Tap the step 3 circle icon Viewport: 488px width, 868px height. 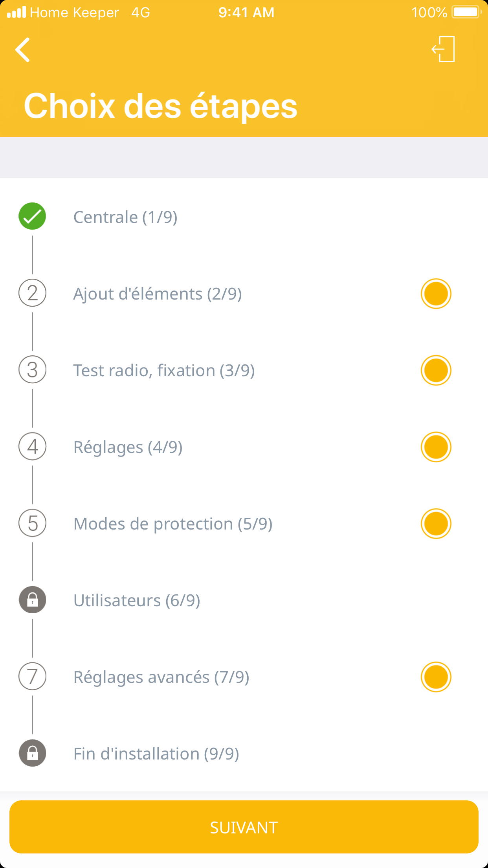tap(33, 370)
